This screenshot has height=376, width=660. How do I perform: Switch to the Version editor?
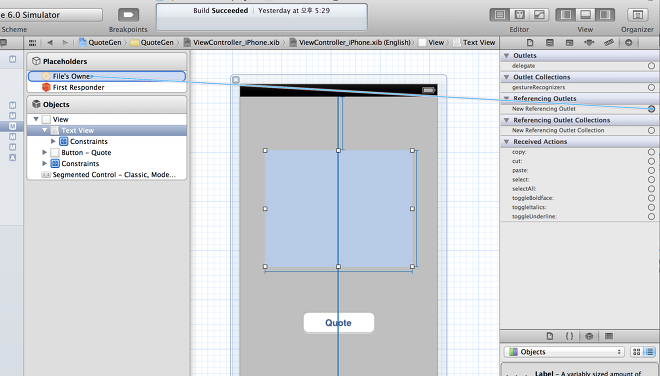click(539, 15)
